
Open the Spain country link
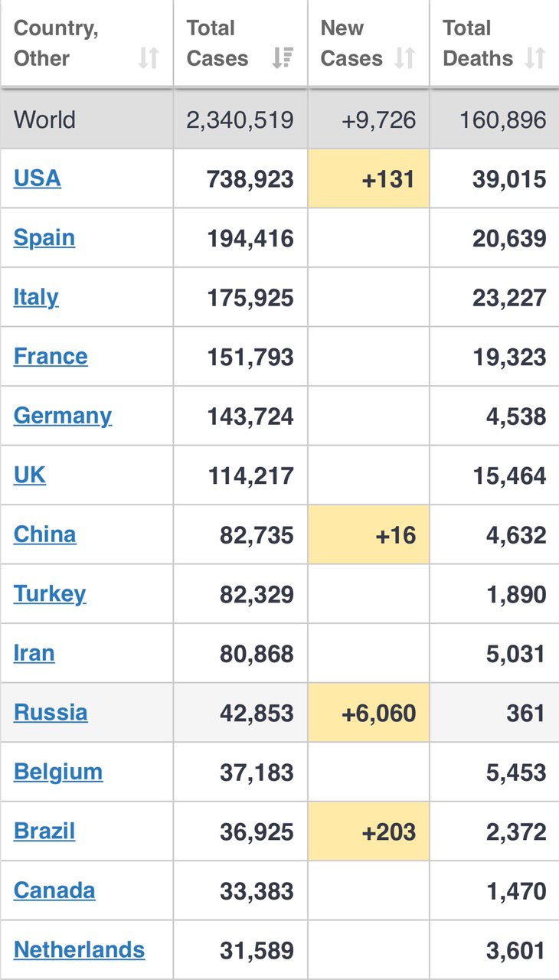44,237
